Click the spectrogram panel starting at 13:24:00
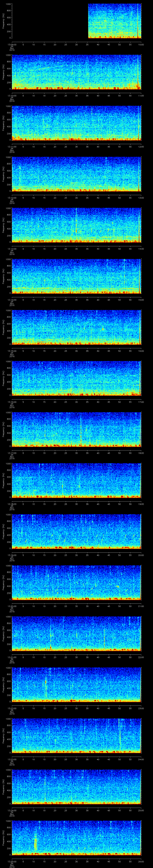 coord(77,787)
